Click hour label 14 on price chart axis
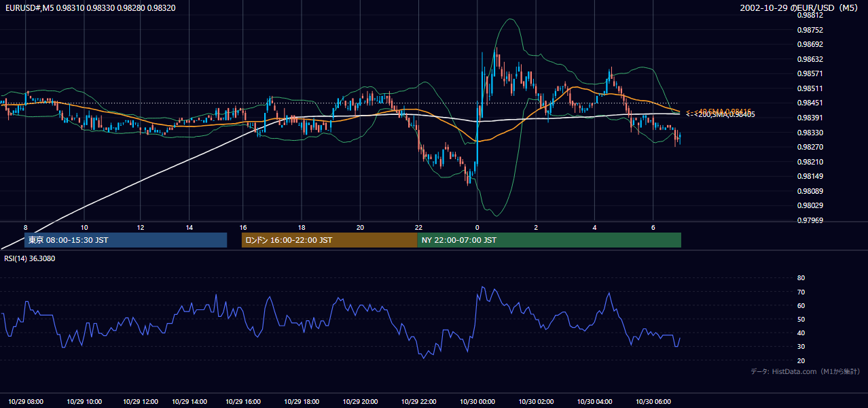This screenshot has height=408, width=868. tap(189, 227)
